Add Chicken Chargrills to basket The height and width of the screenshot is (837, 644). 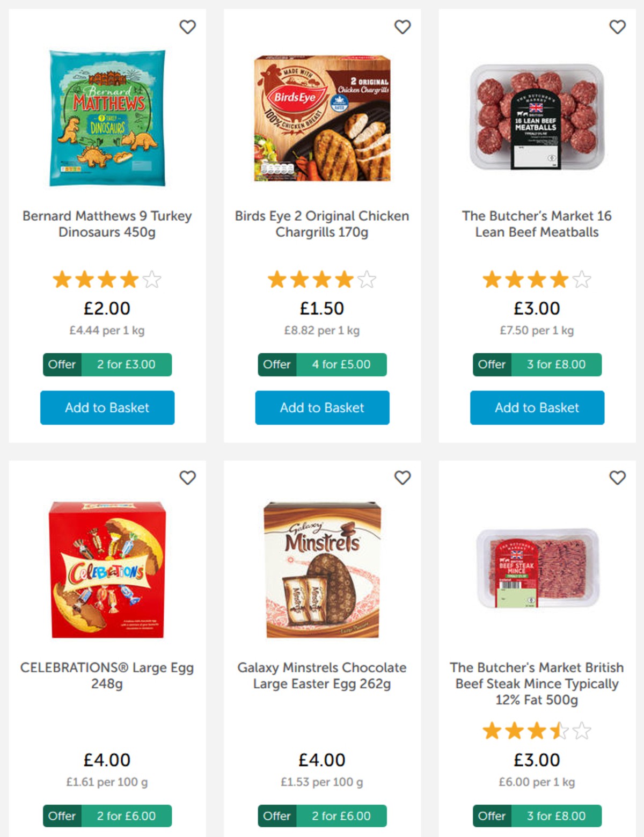(x=321, y=408)
